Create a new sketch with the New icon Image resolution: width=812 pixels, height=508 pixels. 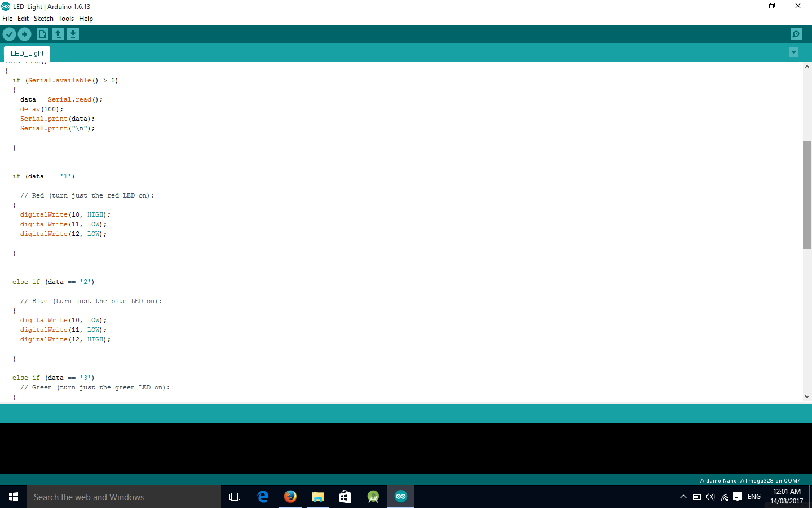[42, 34]
